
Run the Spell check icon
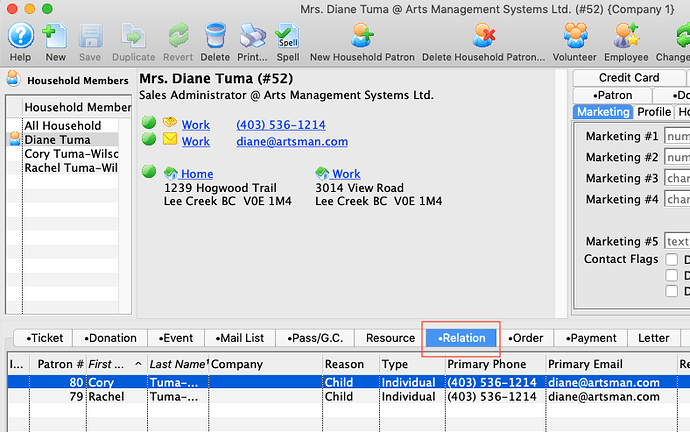[x=288, y=36]
